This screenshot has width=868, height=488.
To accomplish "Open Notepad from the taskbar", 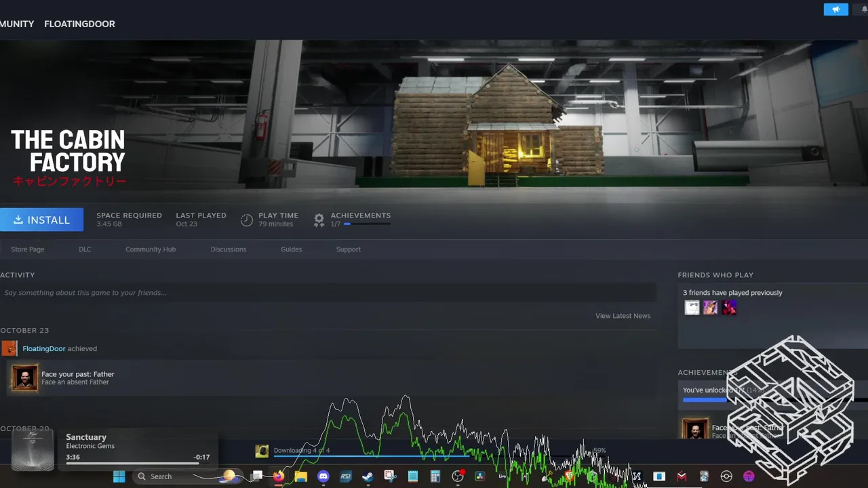I will pyautogui.click(x=412, y=476).
